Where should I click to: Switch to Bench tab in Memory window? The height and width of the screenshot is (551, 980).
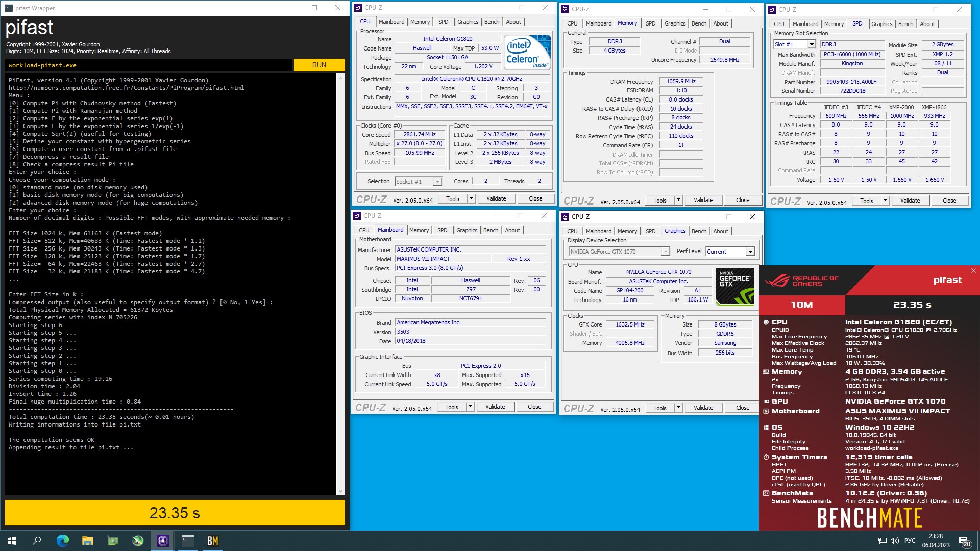pyautogui.click(x=699, y=23)
